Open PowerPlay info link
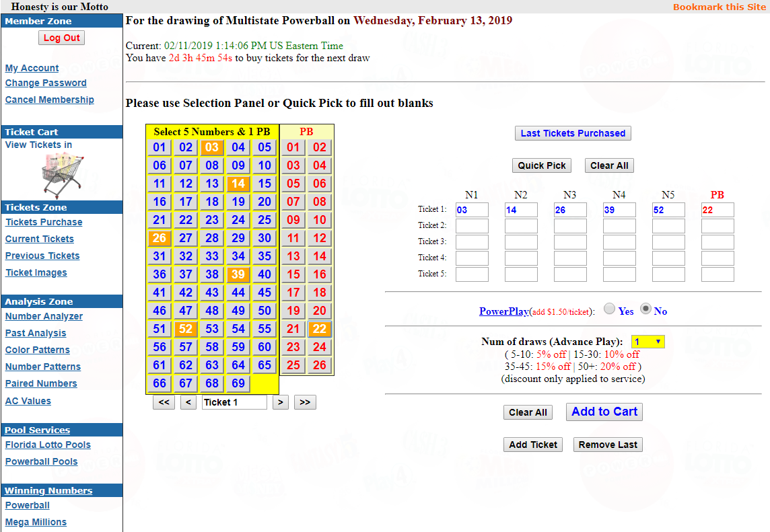 (x=504, y=311)
